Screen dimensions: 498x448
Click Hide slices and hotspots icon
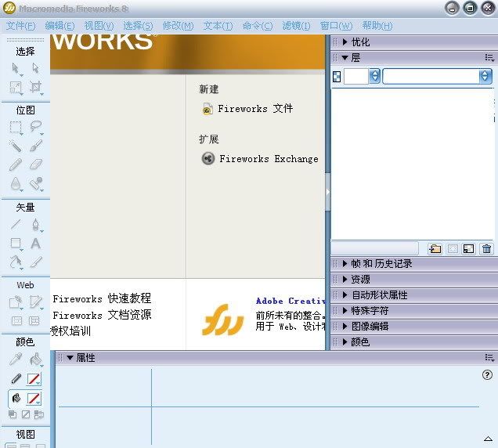pos(16,321)
